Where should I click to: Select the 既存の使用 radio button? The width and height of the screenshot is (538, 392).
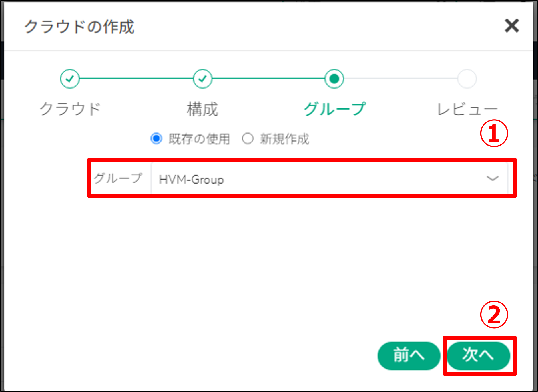coord(156,139)
